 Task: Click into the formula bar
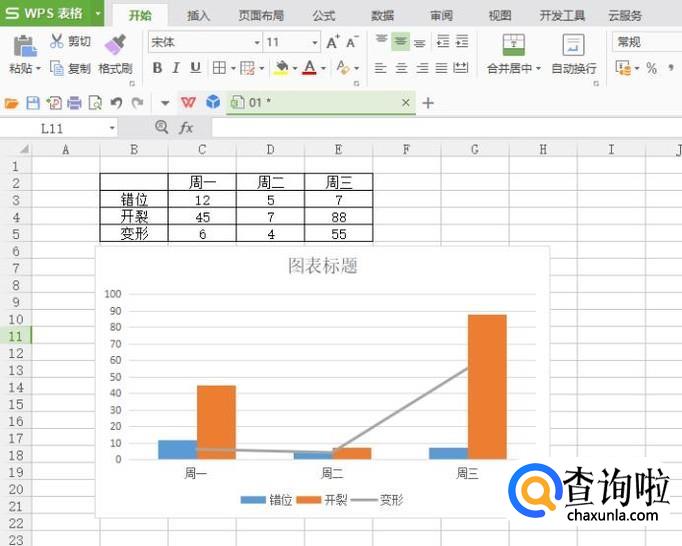tap(447, 128)
